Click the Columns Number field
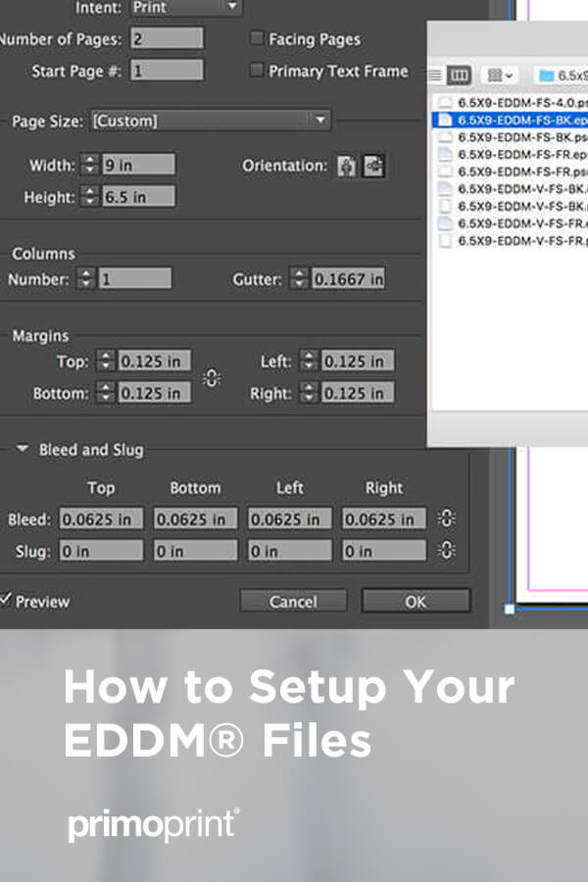588x882 pixels. 135,278
